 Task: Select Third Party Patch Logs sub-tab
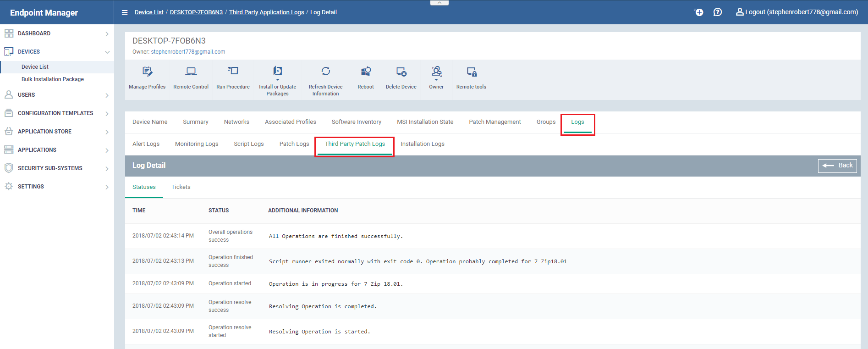click(355, 144)
